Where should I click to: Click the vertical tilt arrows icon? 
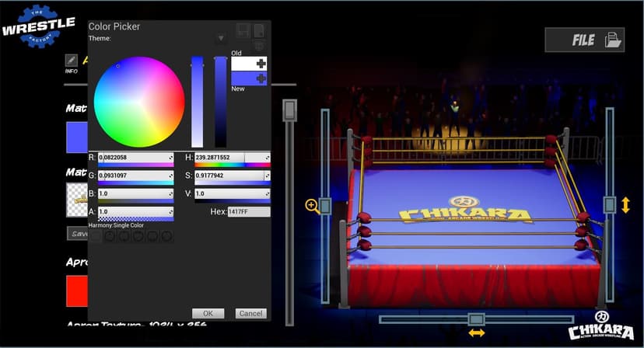tap(625, 205)
